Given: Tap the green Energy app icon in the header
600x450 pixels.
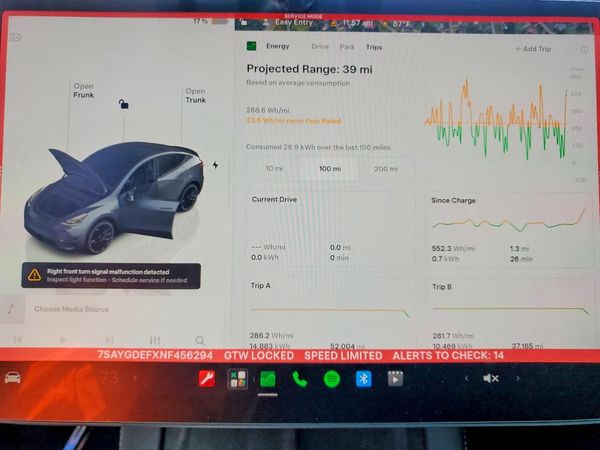Looking at the screenshot, I should coord(251,46).
